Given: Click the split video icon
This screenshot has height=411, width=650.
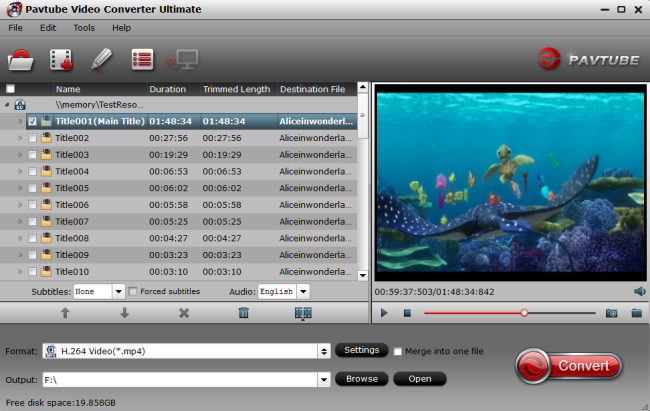Looking at the screenshot, I should (303, 313).
